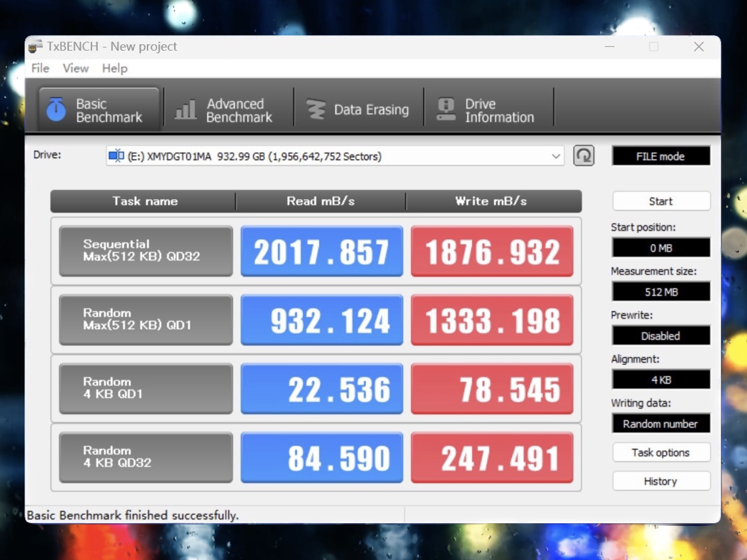The height and width of the screenshot is (560, 747).
Task: Toggle the FILE mode selector
Action: click(x=661, y=156)
